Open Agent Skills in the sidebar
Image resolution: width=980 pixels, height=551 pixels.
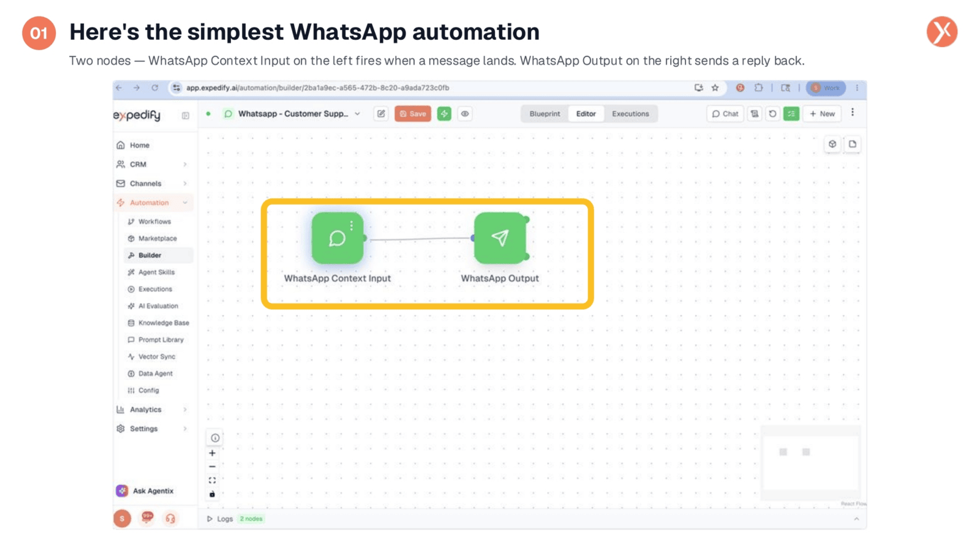coord(156,272)
